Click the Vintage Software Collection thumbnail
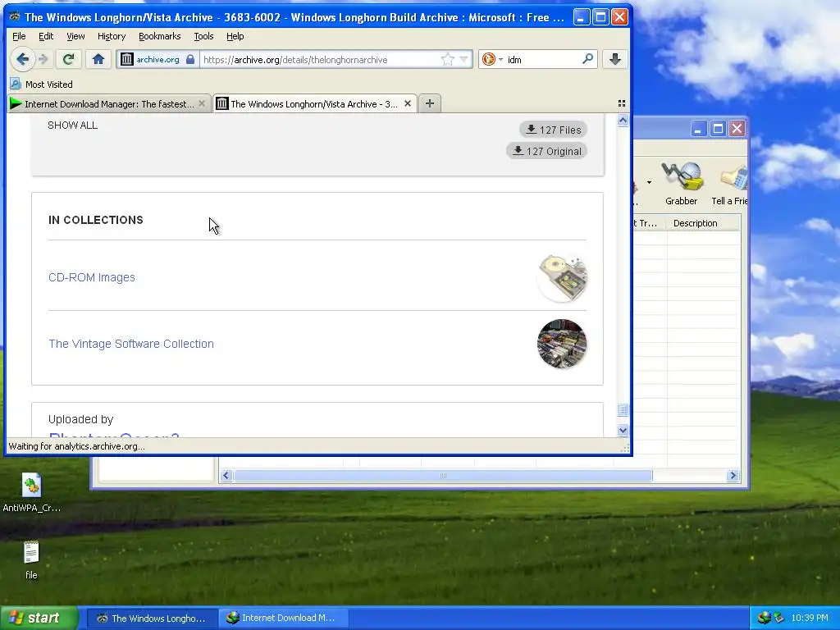 562,344
